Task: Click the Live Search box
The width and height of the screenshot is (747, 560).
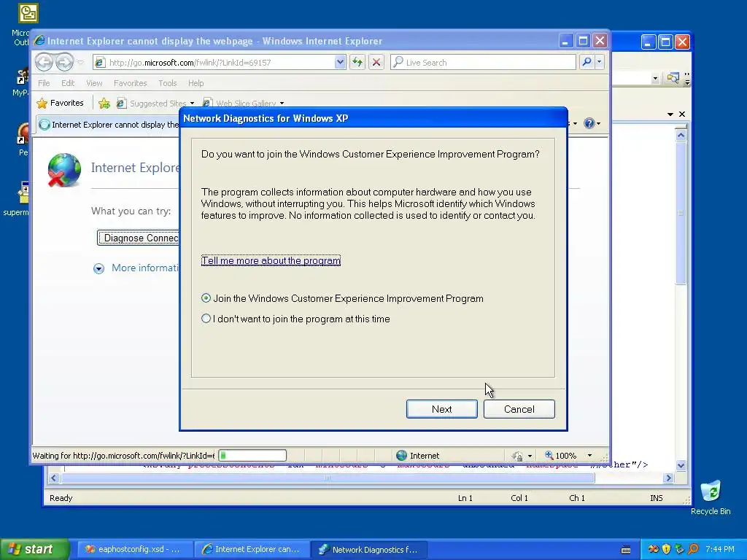Action: click(x=483, y=63)
